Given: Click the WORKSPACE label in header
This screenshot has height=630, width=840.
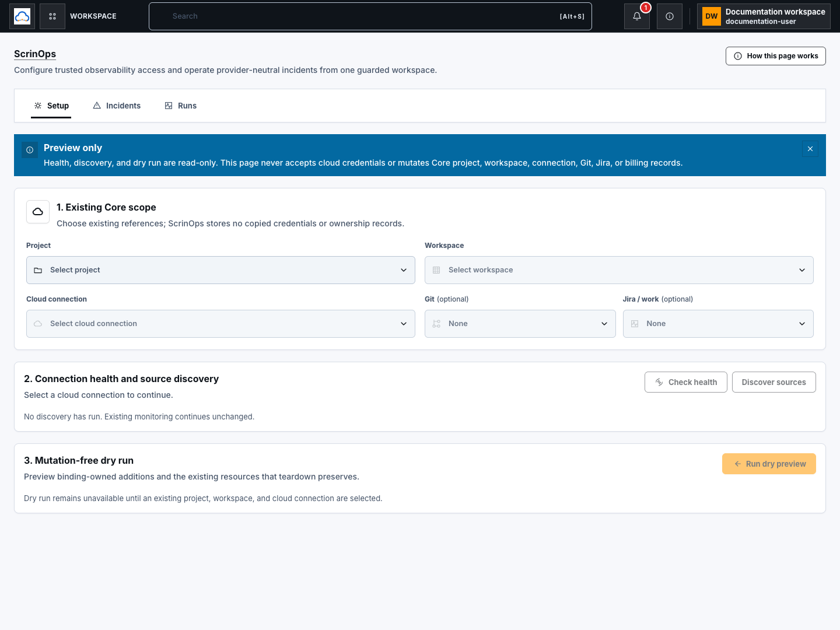Looking at the screenshot, I should click(93, 16).
